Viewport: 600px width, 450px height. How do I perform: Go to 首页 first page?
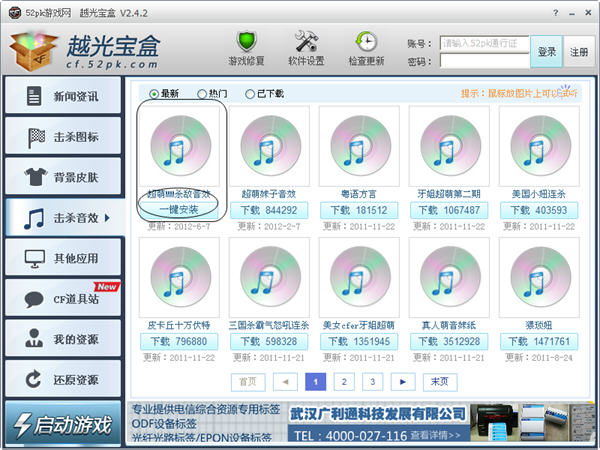[248, 382]
